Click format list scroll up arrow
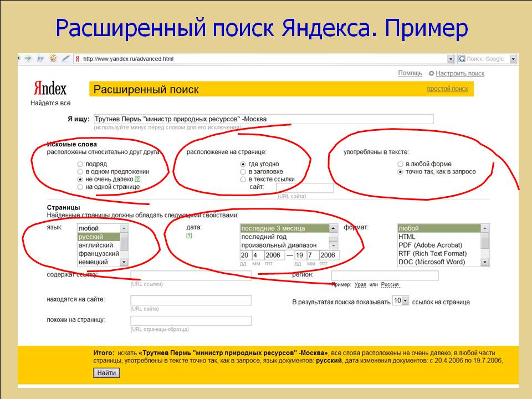Screen dimensions: 532x399 (485, 228)
